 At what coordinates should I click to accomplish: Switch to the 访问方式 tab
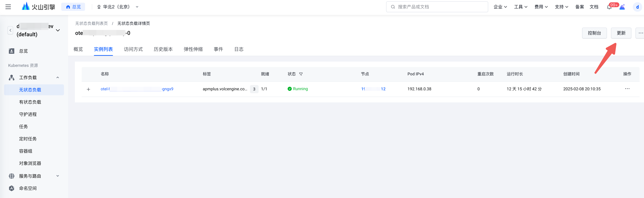coord(133,49)
